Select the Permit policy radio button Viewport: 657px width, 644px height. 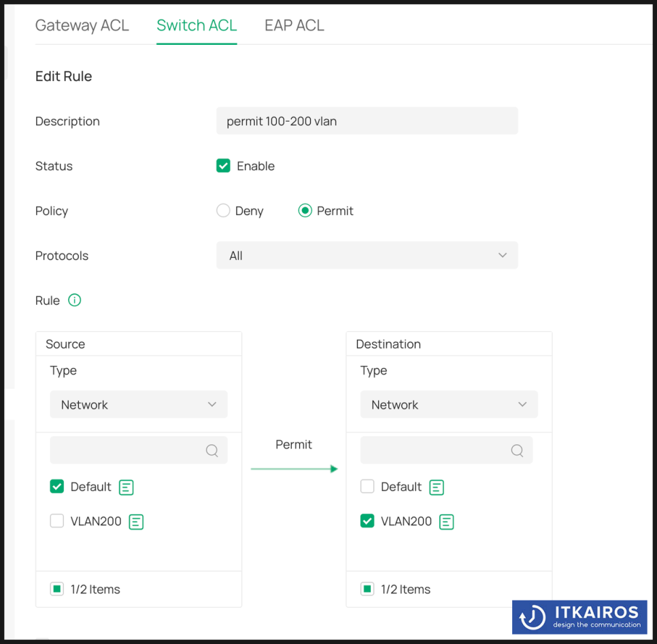[305, 210]
